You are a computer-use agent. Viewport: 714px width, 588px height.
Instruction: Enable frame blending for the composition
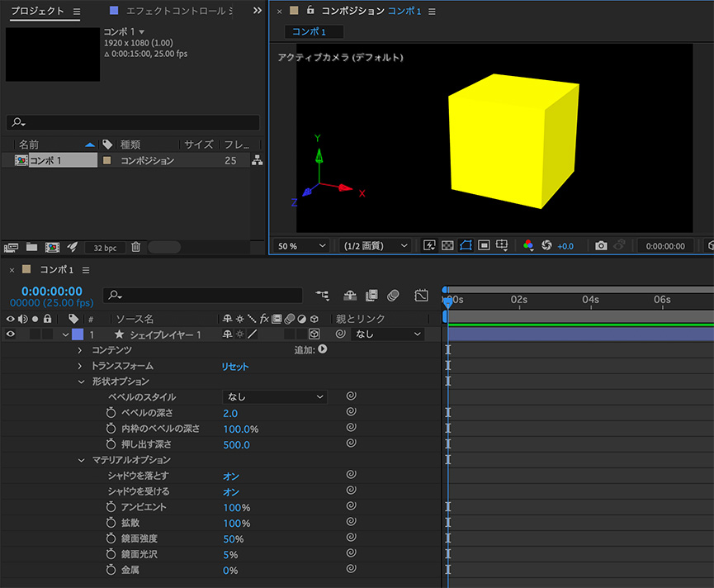[371, 294]
